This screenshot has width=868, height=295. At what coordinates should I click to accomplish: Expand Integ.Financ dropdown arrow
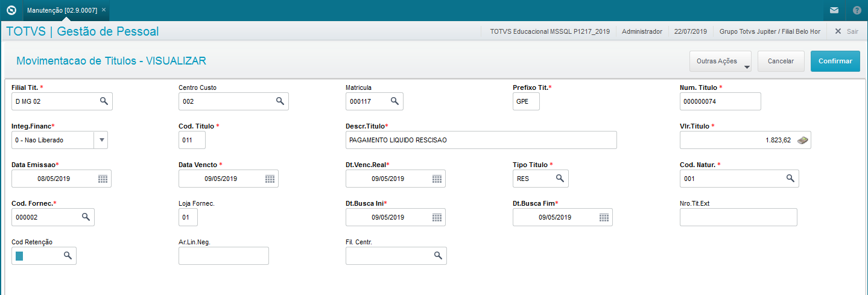[x=102, y=140]
